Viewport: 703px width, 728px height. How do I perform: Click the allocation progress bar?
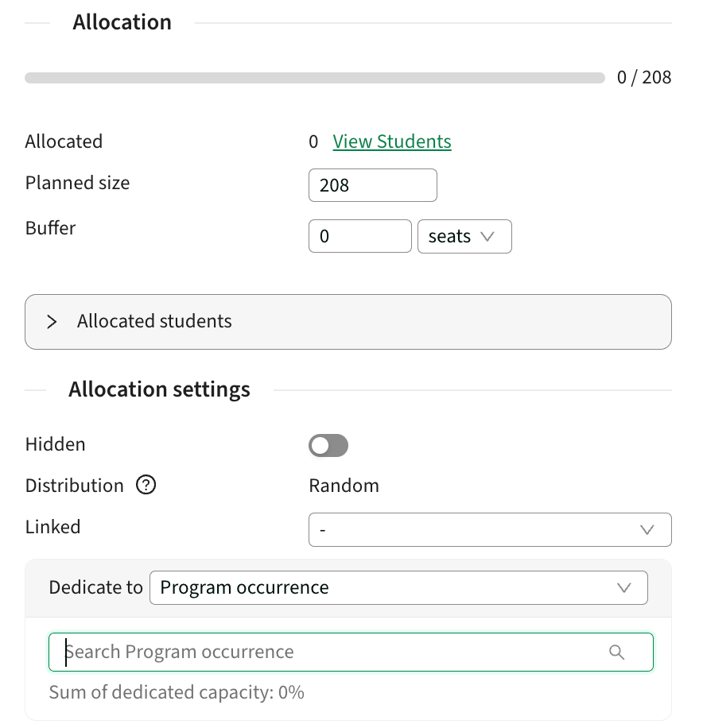pyautogui.click(x=315, y=78)
